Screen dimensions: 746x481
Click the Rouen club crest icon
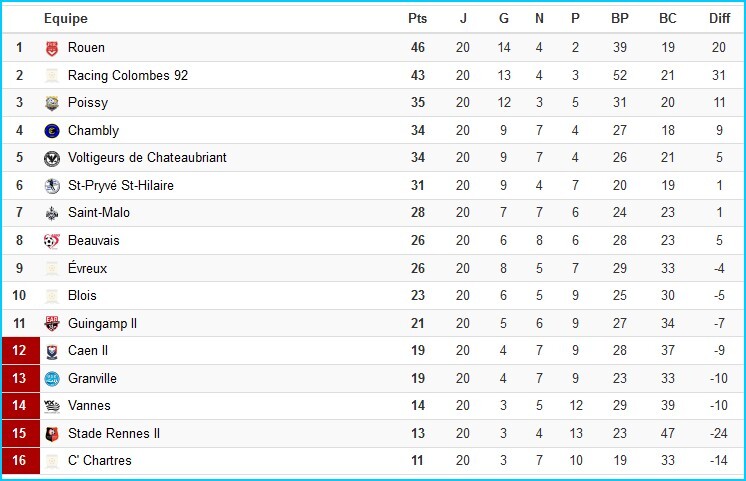click(x=52, y=48)
